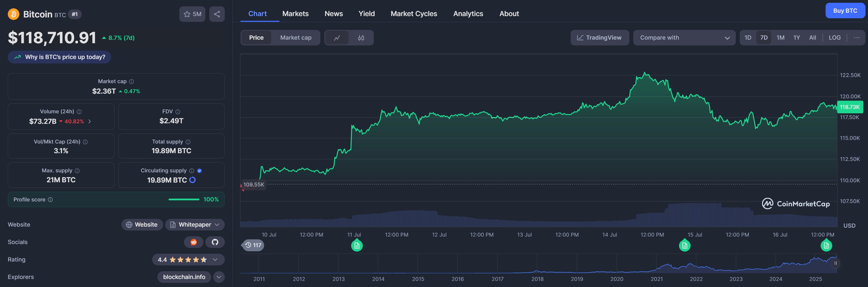
Task: Open TradingView chart button
Action: pos(599,38)
